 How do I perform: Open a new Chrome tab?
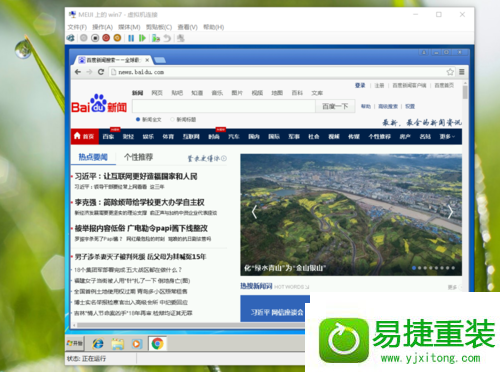pyautogui.click(x=160, y=60)
